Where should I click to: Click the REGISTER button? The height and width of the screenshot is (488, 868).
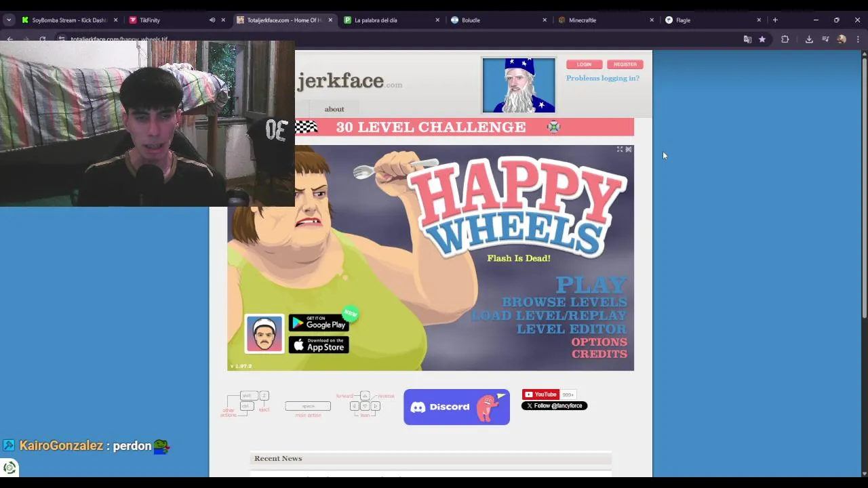tap(625, 64)
